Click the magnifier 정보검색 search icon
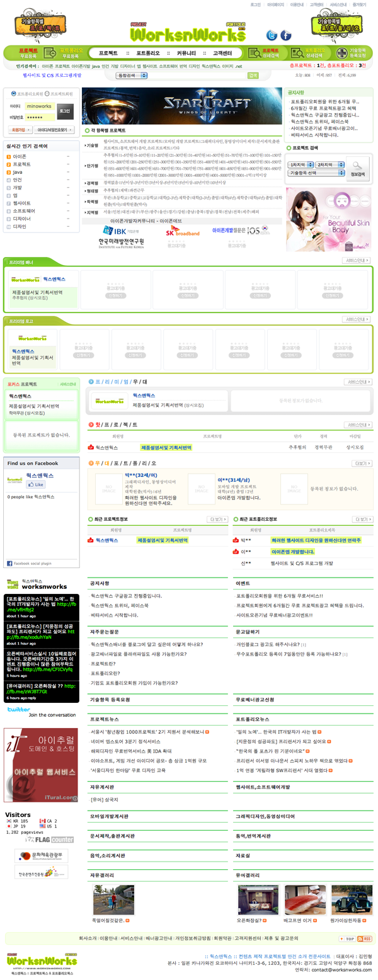This screenshot has height=980, width=378. [x=358, y=168]
